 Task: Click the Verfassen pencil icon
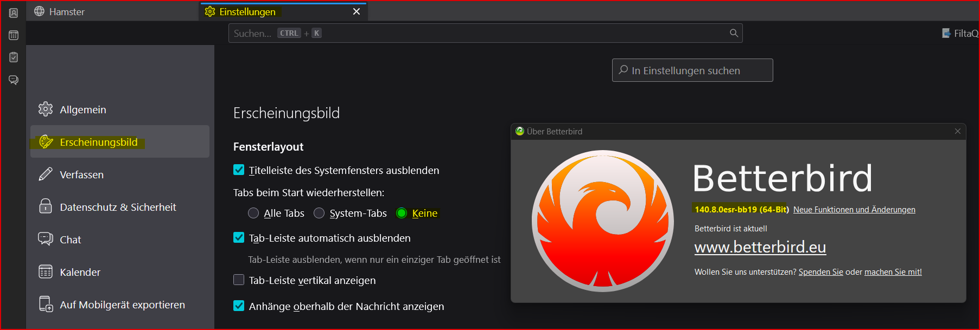[x=46, y=174]
